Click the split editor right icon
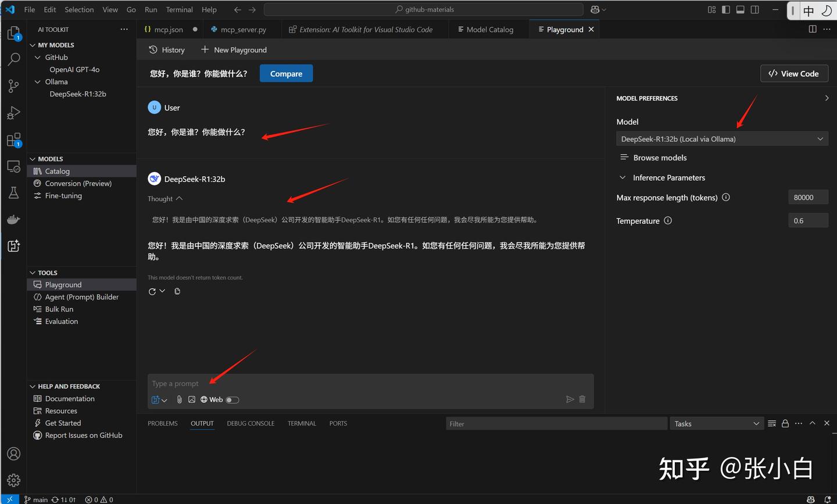The height and width of the screenshot is (504, 837). coord(813,29)
